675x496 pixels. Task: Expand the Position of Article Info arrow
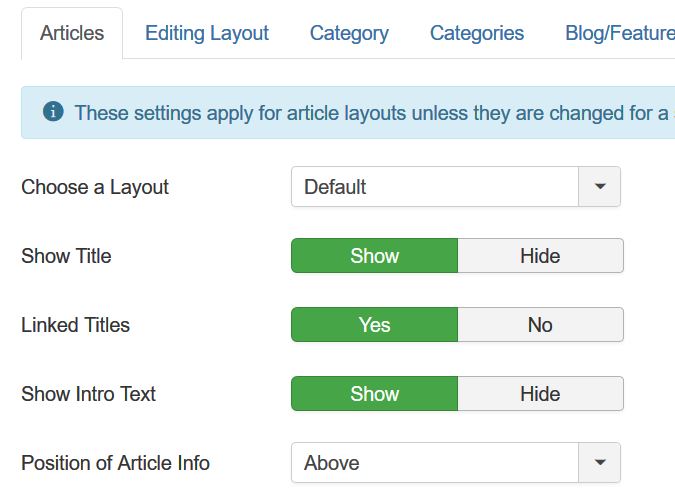(600, 463)
